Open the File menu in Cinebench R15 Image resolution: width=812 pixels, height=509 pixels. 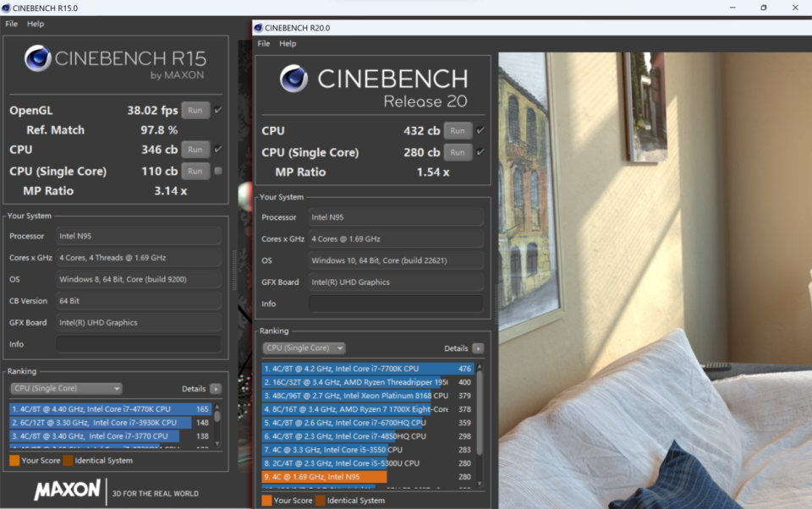[11, 24]
